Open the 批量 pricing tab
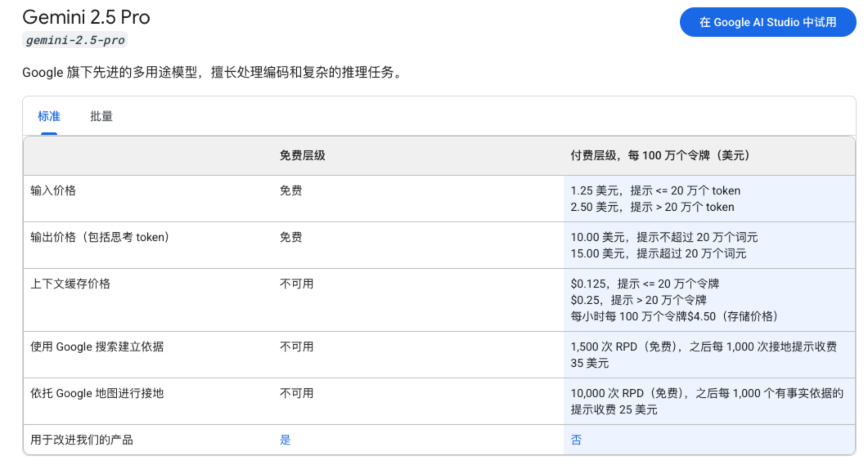868x474 pixels. (101, 116)
